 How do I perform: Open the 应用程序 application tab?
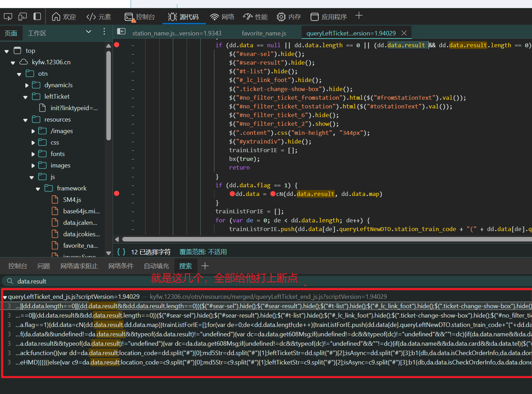329,17
